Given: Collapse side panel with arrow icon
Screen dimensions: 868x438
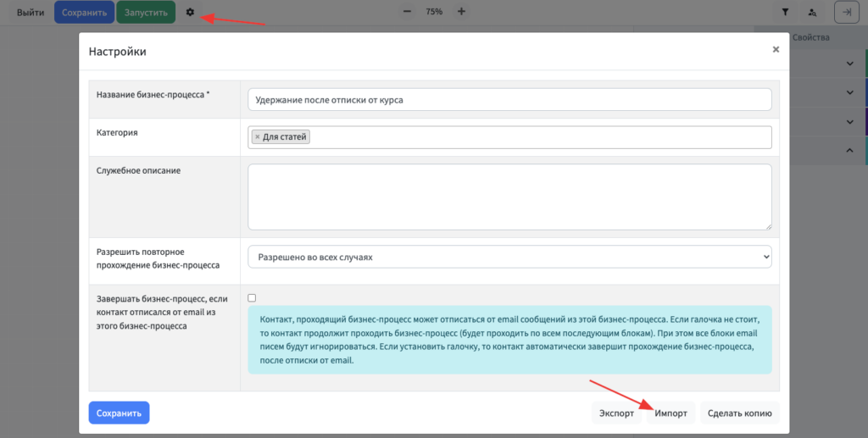Looking at the screenshot, I should [845, 12].
